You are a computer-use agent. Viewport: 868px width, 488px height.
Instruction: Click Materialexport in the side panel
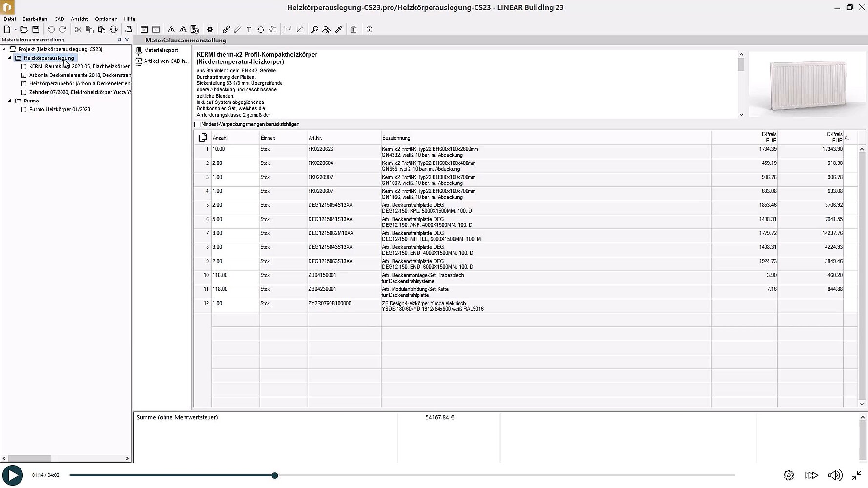pyautogui.click(x=161, y=50)
